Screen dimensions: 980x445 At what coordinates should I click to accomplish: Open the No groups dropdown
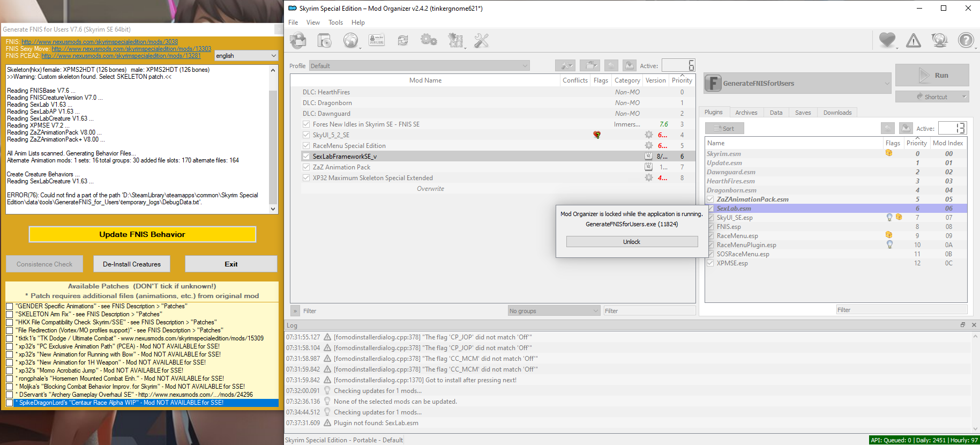[554, 311]
